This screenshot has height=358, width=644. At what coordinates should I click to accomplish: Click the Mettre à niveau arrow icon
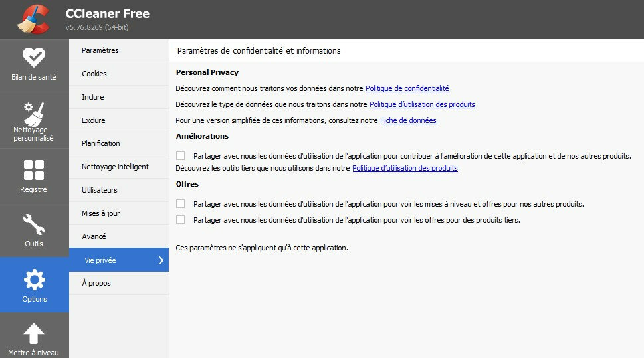[34, 334]
